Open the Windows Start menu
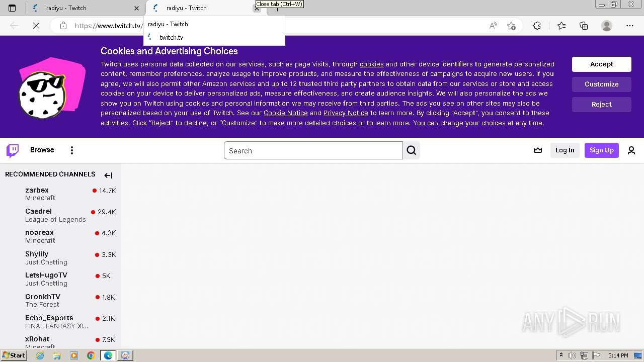Viewport: 644px width, 362px height. 14,355
